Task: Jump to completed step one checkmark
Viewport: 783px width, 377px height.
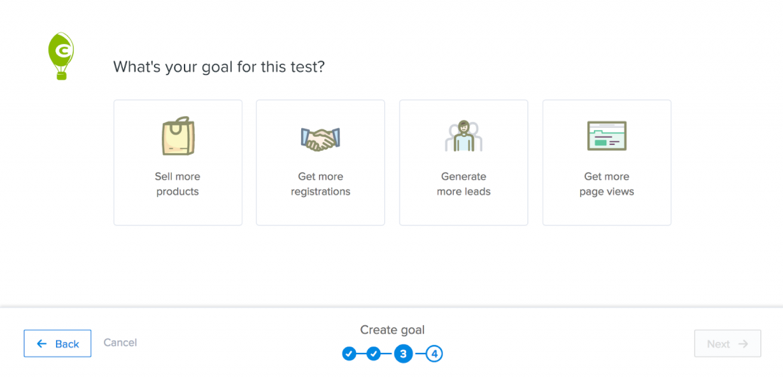Action: point(349,354)
